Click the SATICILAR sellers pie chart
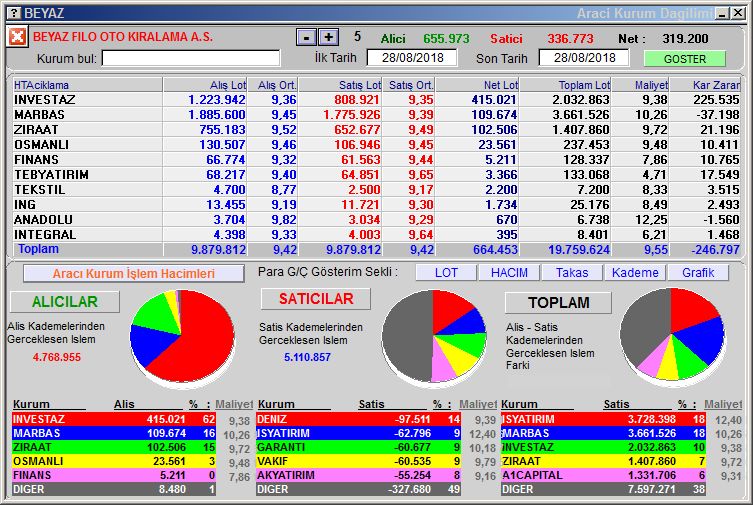The image size is (753, 505). click(434, 337)
